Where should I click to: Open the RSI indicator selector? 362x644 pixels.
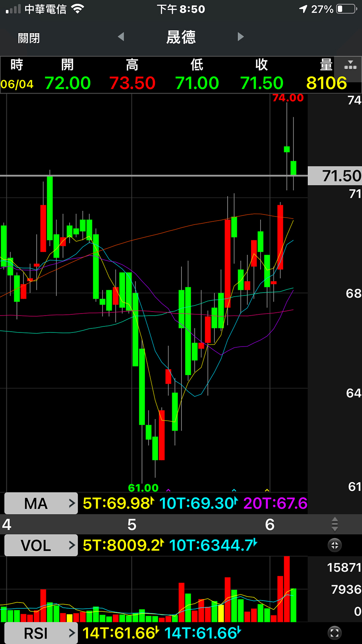41,633
